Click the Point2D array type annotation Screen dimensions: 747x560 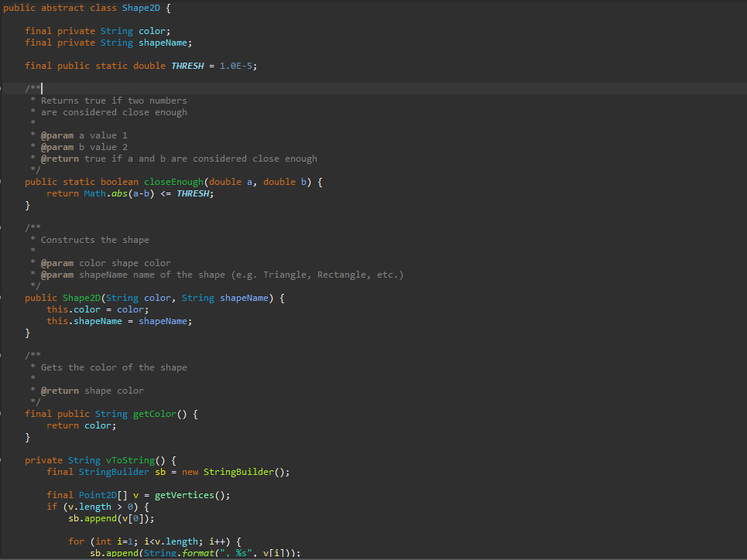(x=97, y=494)
